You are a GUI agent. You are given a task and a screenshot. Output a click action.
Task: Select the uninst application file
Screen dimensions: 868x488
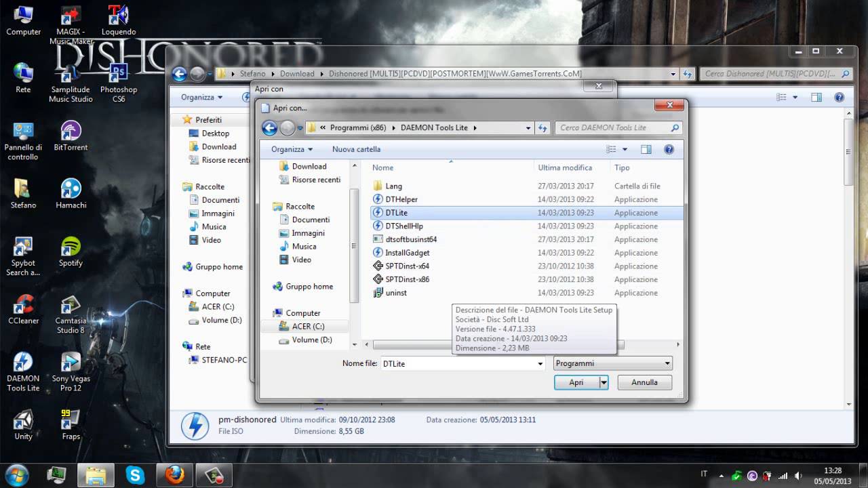tap(396, 293)
